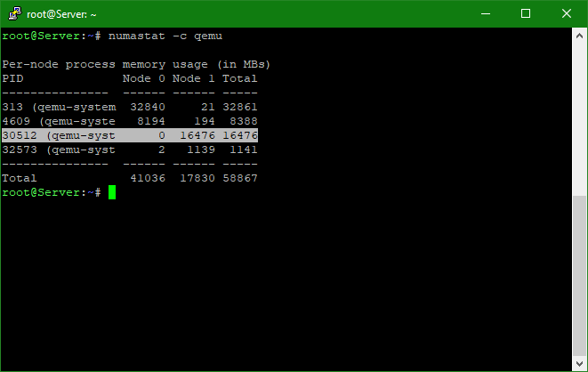Click the 'Node 0' column header

[x=144, y=78]
